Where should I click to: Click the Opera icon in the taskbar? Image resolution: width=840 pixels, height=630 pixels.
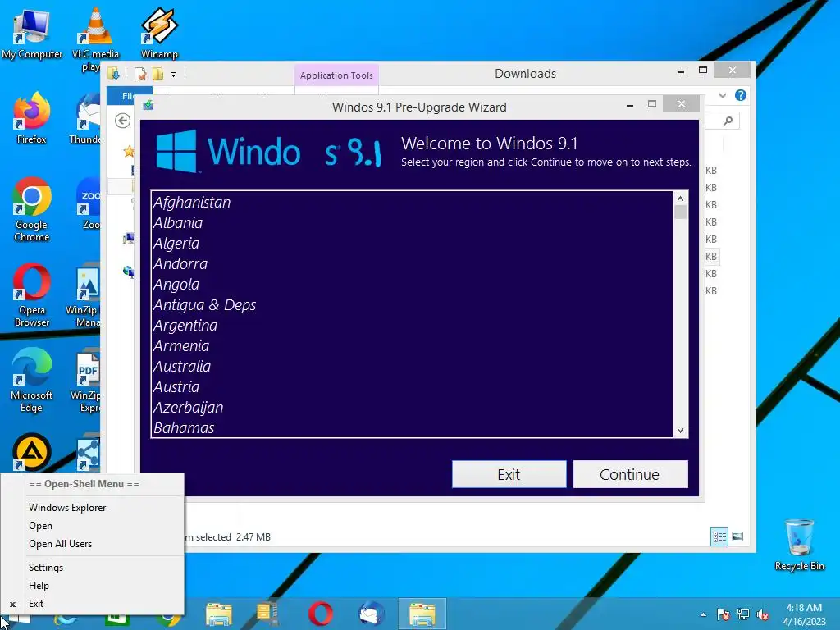(321, 614)
